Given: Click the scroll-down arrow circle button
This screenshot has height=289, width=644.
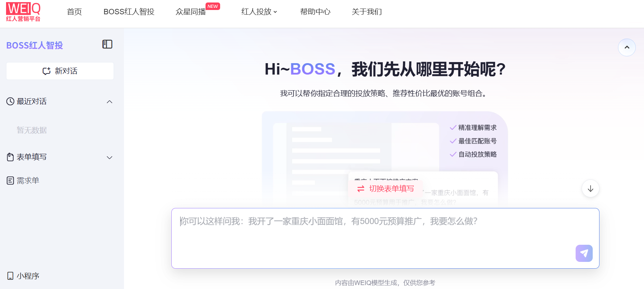Looking at the screenshot, I should [x=590, y=188].
